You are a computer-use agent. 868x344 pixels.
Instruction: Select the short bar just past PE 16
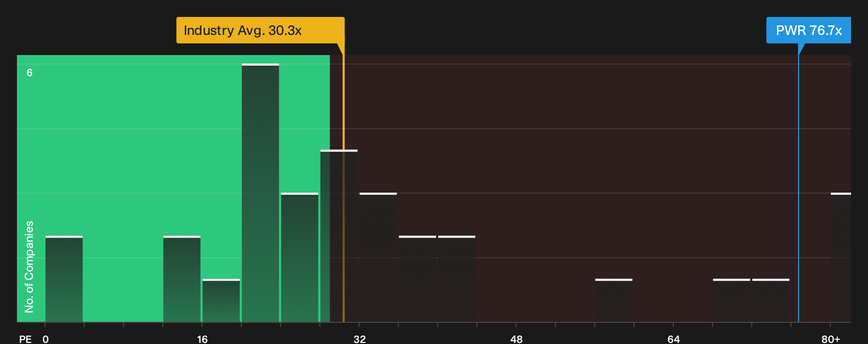coord(221,301)
